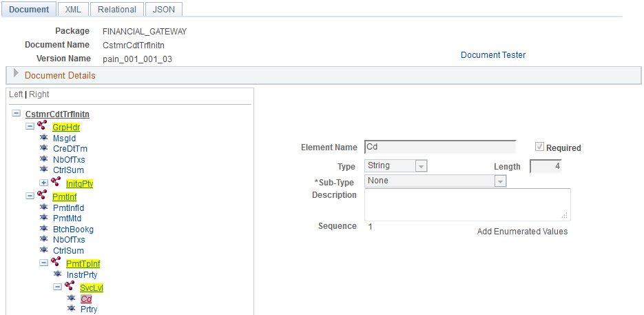
Task: Click the compound icon beside SvcLvl
Action: click(x=70, y=285)
